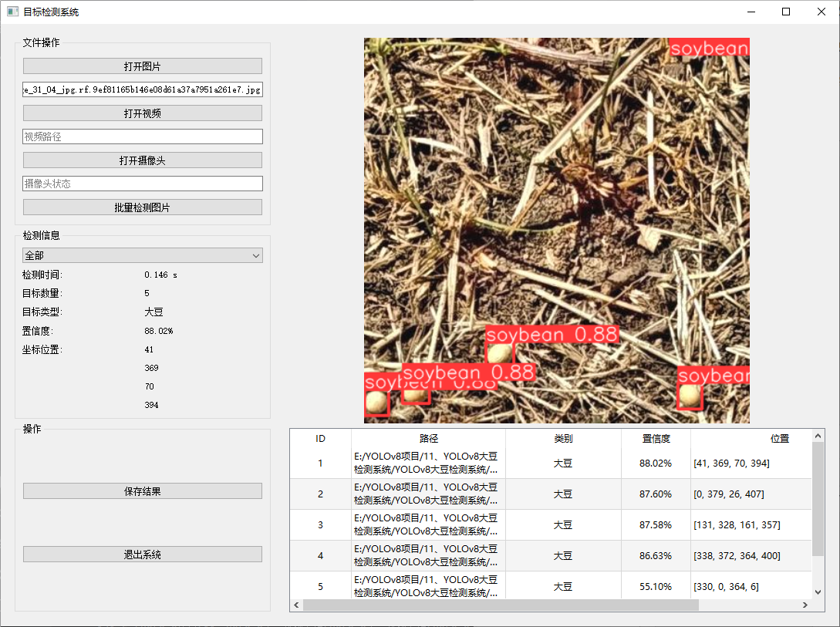The width and height of the screenshot is (840, 627).
Task: Click the 打开图片 button
Action: point(142,66)
